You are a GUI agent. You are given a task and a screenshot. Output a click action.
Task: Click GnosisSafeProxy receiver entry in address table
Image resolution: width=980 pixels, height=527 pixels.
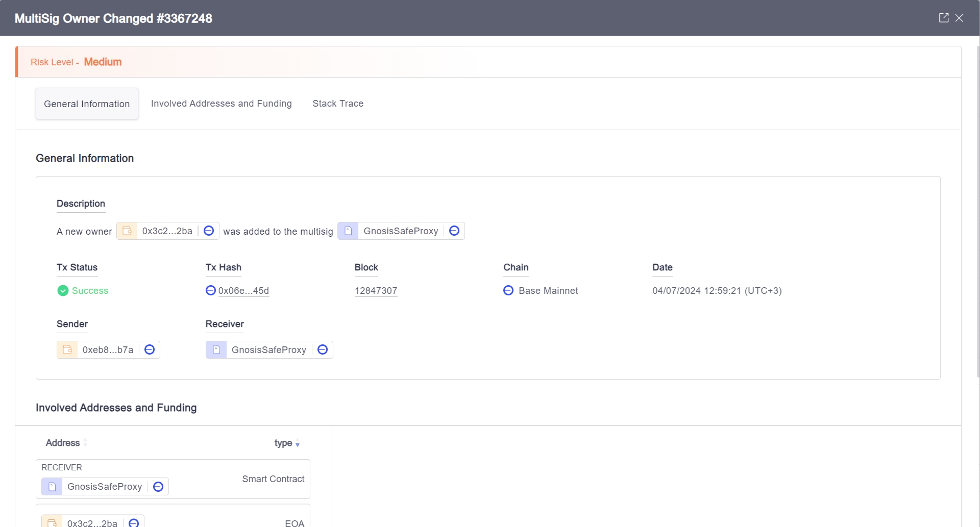[x=105, y=487]
